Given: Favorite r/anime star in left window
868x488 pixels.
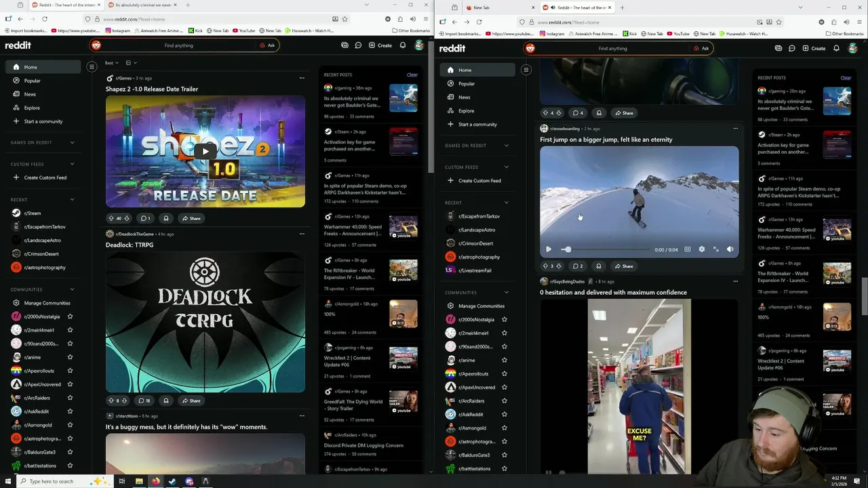Looking at the screenshot, I should click(x=70, y=357).
